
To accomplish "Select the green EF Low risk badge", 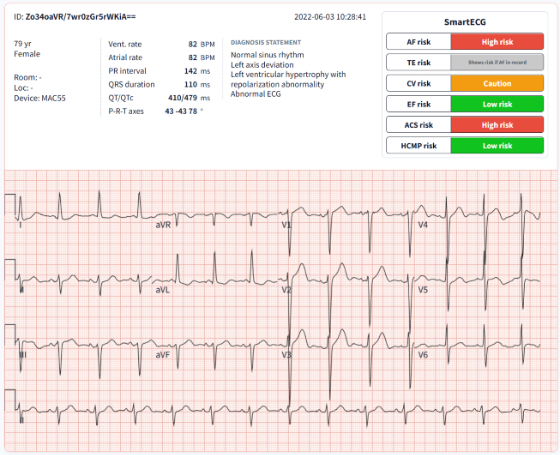I will tap(497, 104).
